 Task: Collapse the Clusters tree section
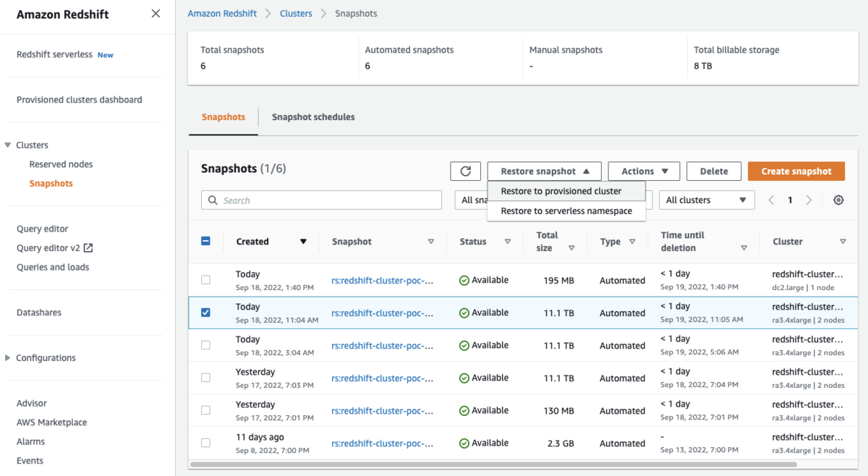pos(8,145)
